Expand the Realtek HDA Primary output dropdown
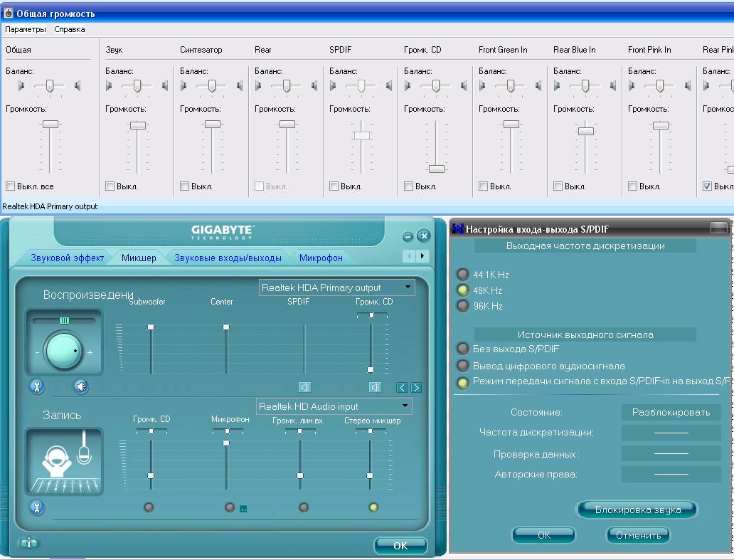 [x=408, y=287]
